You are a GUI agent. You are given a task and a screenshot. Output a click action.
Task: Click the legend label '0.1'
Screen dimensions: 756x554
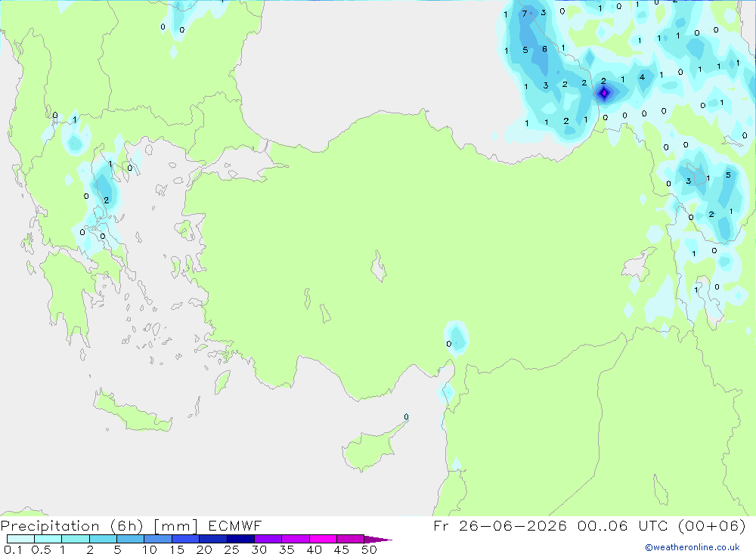click(13, 549)
